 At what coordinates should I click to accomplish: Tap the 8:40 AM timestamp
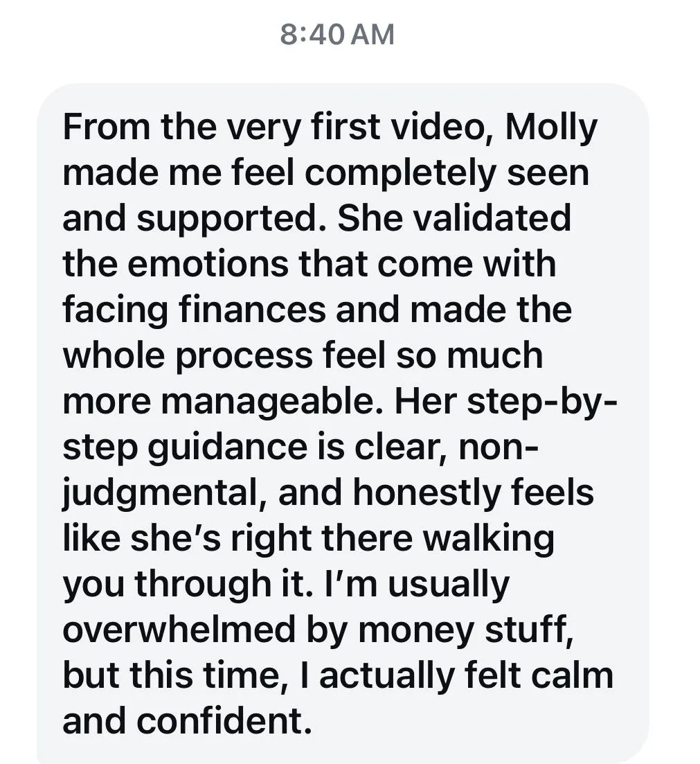337,35
